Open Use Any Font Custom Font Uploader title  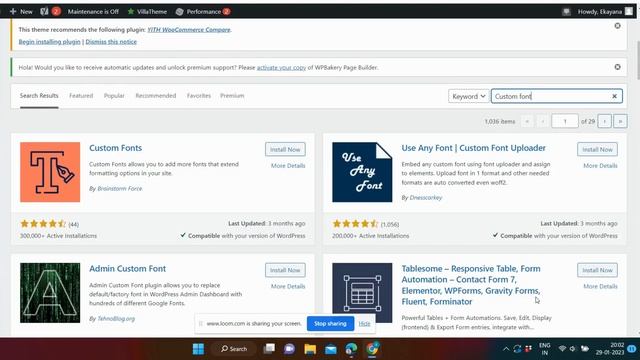(x=473, y=148)
